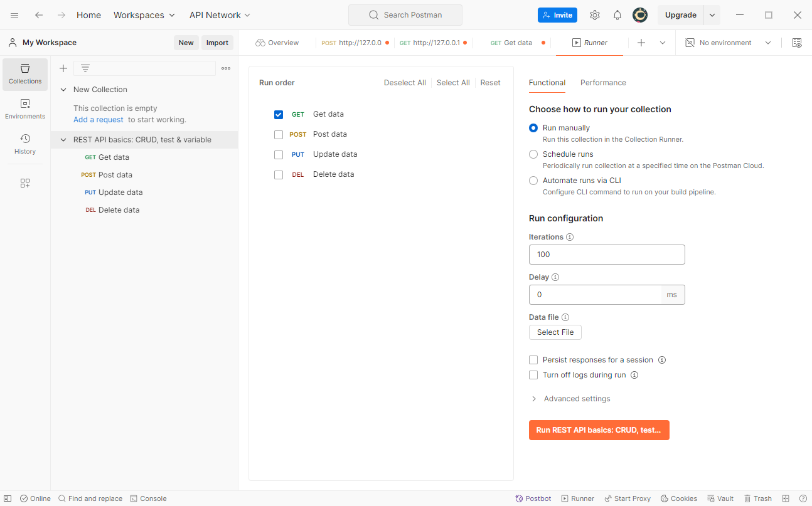Open Trash in the status bar
812x506 pixels.
[x=758, y=498]
